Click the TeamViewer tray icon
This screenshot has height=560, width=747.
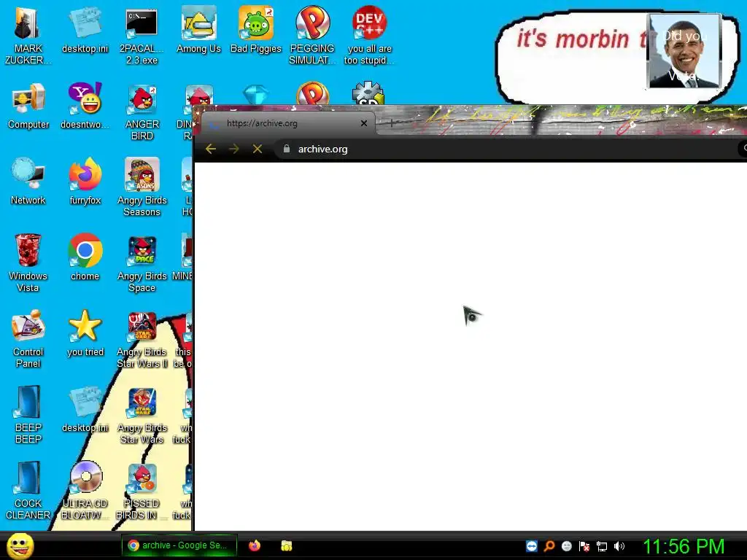click(x=532, y=546)
